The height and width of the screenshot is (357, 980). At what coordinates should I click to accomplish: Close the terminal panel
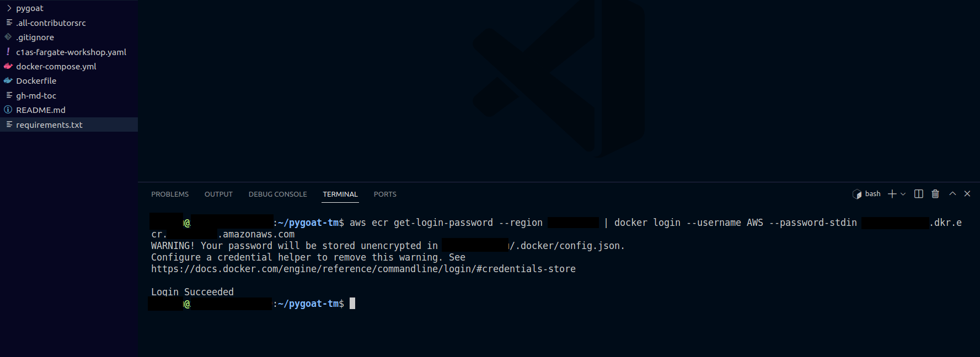[x=967, y=194]
